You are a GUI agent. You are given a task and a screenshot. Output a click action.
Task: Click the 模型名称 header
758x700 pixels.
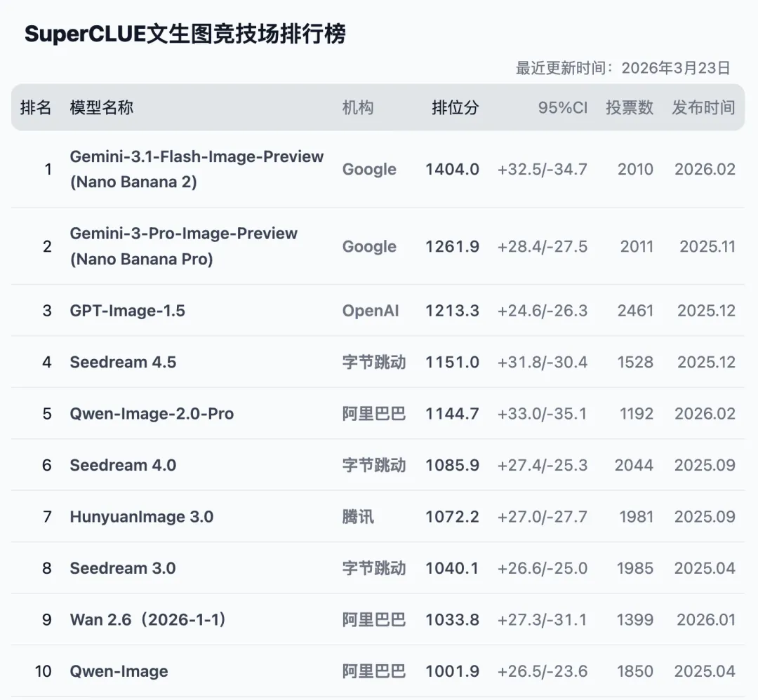click(102, 107)
